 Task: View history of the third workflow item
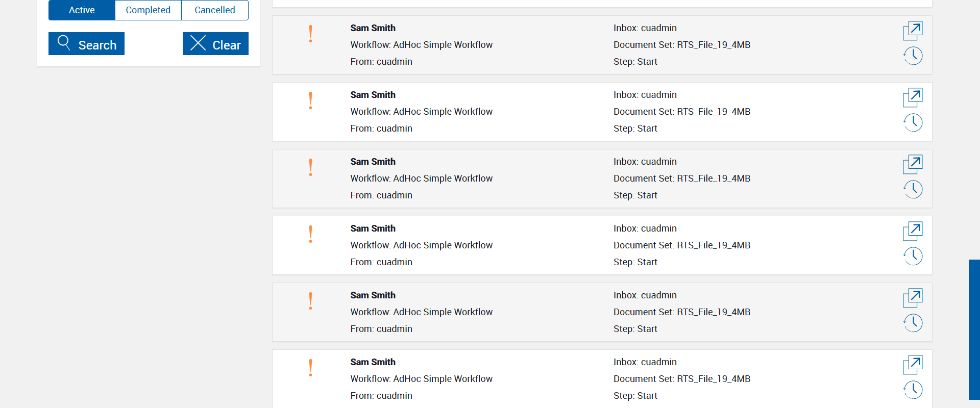(913, 189)
